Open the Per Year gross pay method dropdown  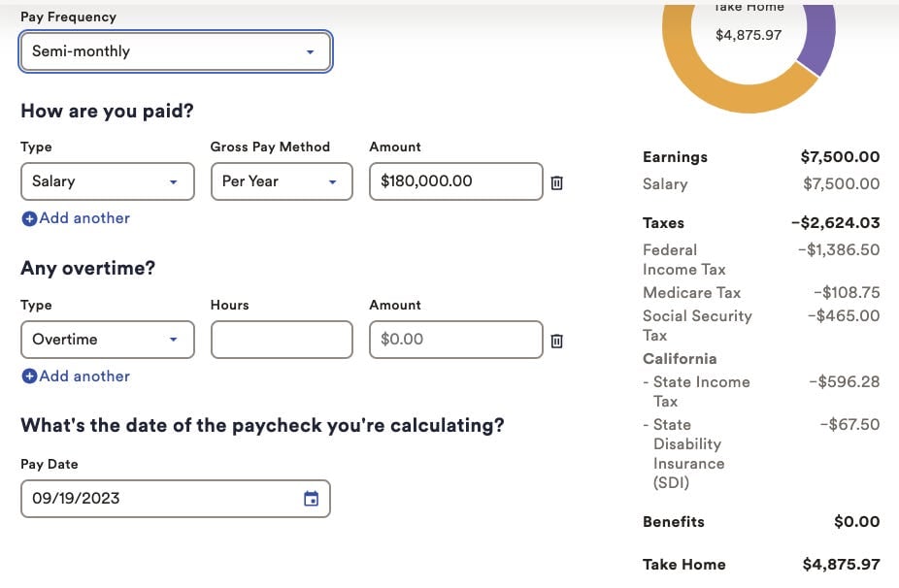pyautogui.click(x=282, y=181)
